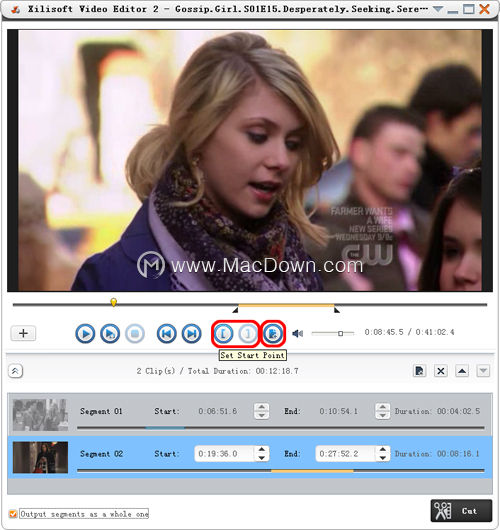The image size is (500, 530).
Task: Set End Point with the right bracket button
Action: point(248,334)
